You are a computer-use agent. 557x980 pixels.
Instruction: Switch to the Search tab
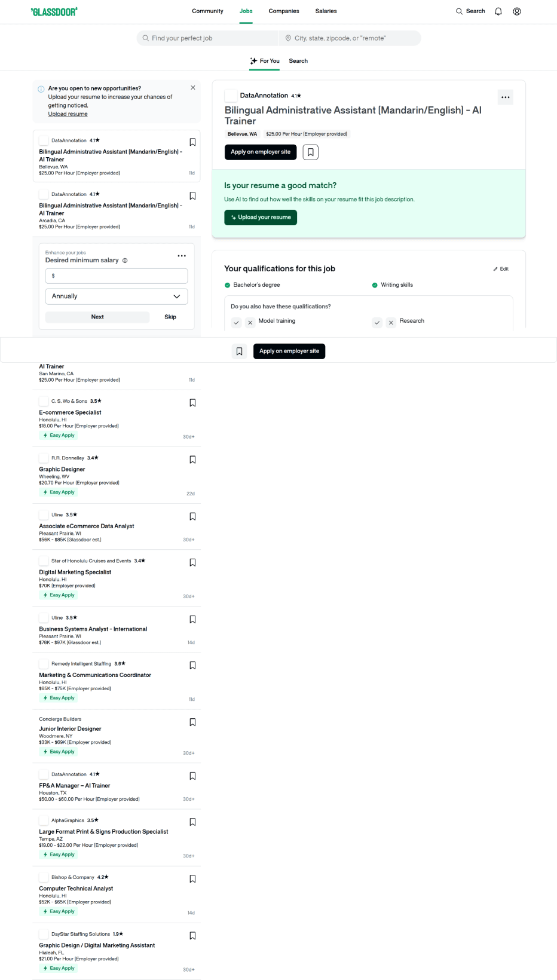pos(298,61)
